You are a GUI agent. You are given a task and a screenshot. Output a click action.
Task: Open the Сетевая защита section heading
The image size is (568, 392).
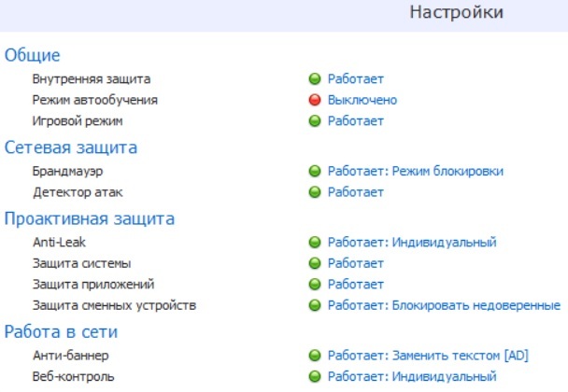tap(71, 147)
